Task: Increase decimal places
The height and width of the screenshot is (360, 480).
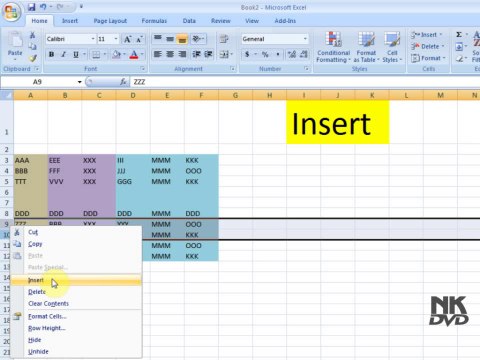Action: pyautogui.click(x=292, y=54)
